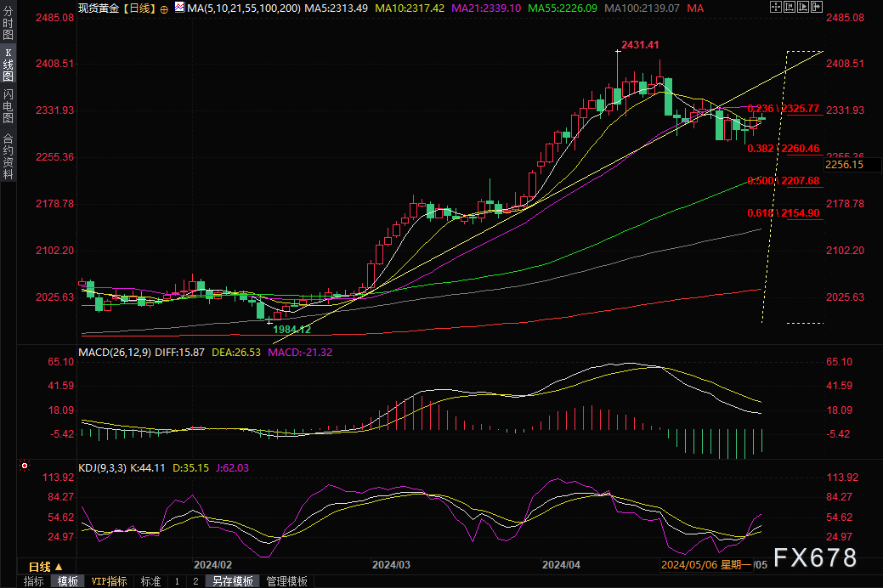The height and width of the screenshot is (588, 883).
Task: Click the 指标 tab at bottom
Action: tap(34, 581)
